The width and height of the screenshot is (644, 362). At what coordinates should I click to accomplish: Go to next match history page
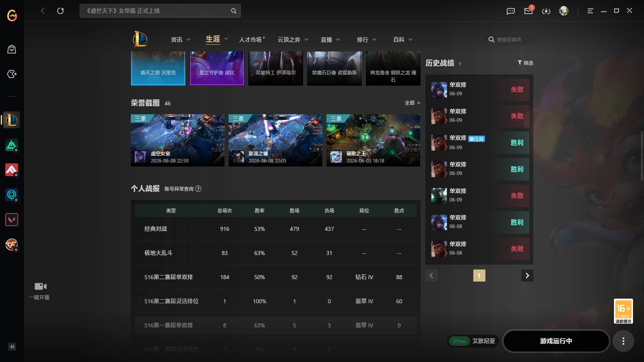pos(527,276)
